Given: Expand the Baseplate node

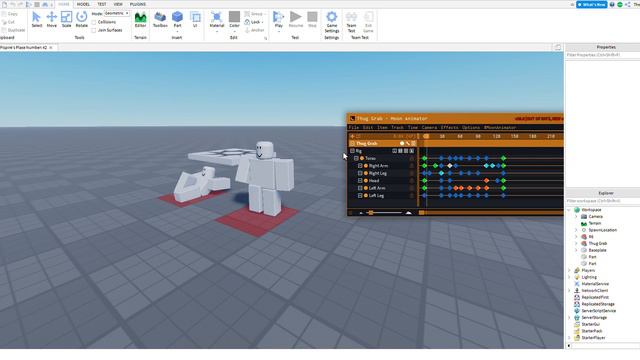Looking at the screenshot, I should point(576,250).
